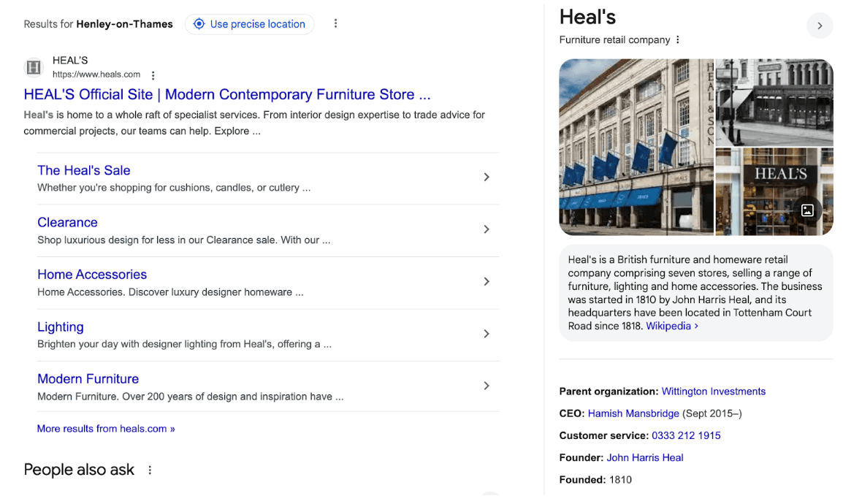Open the Heal's storefront photo
Viewport: 862px width, 504px height.
(x=636, y=147)
